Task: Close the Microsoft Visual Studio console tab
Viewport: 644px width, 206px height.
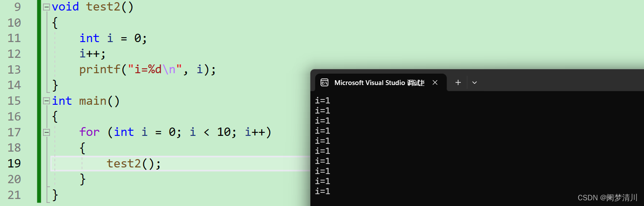Action: click(x=435, y=82)
